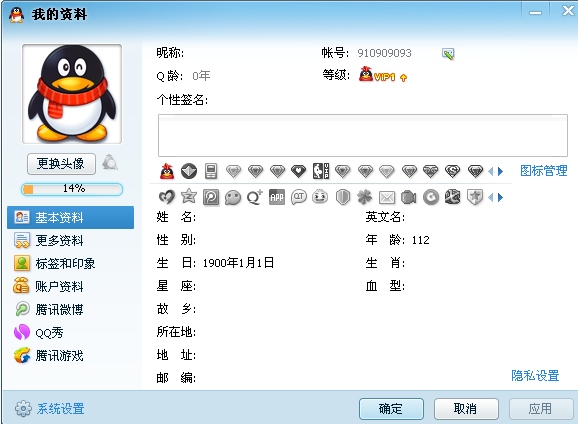This screenshot has width=578, height=424.
Task: Click the 3D cube icon
Action: click(453, 197)
